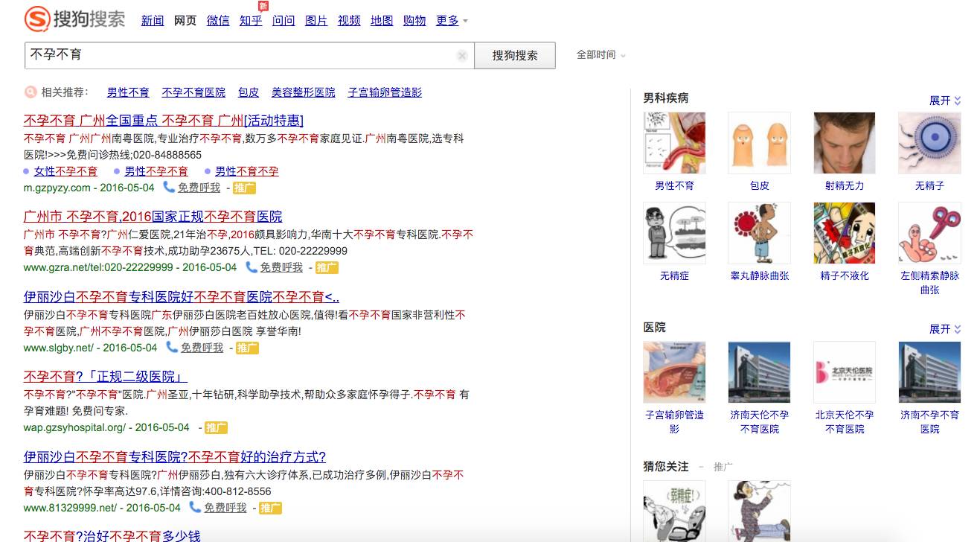The height and width of the screenshot is (542, 980).
Task: Open the 子宫输卵管造影 hospital thumbnail
Action: (x=674, y=372)
